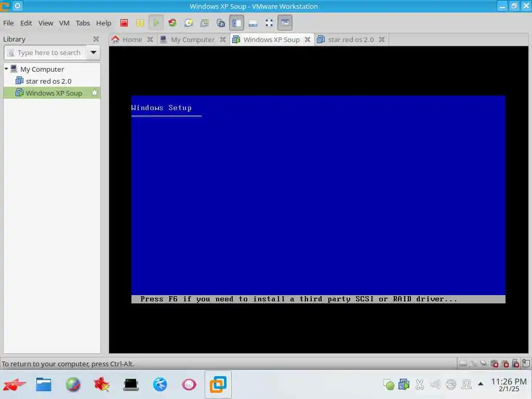Click the scissors clipboard tray icon
This screenshot has height=399, width=532.
coord(420,384)
